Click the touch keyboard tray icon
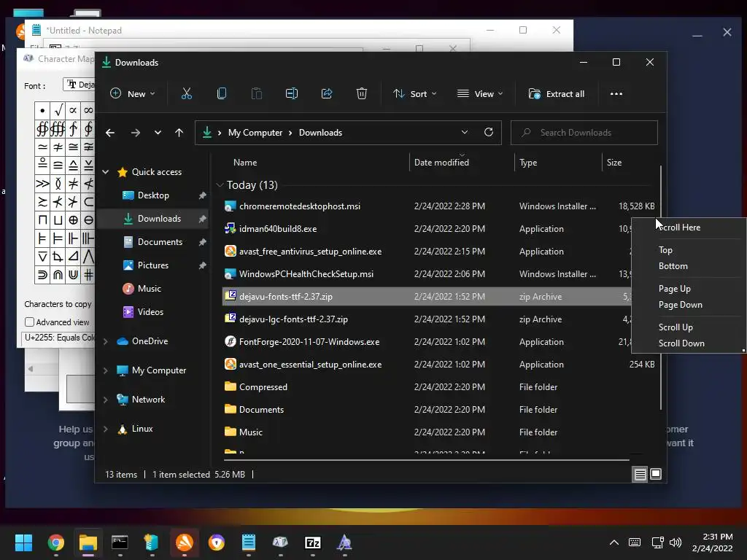The image size is (747, 560). coord(635,542)
